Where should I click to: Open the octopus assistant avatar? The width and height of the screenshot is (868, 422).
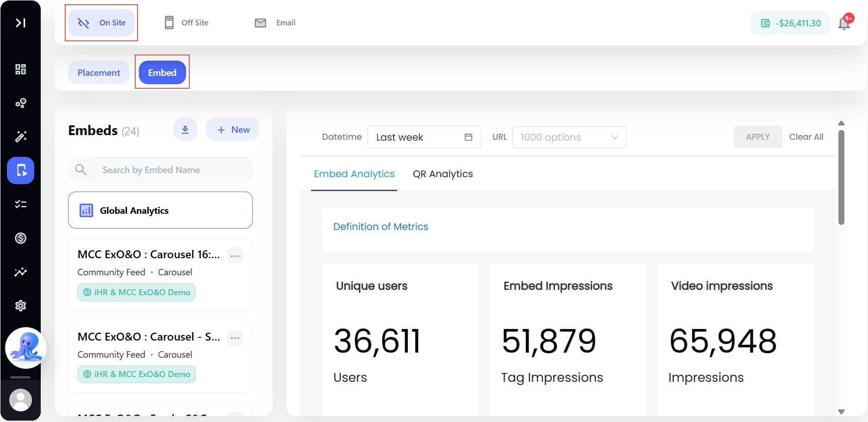click(26, 348)
